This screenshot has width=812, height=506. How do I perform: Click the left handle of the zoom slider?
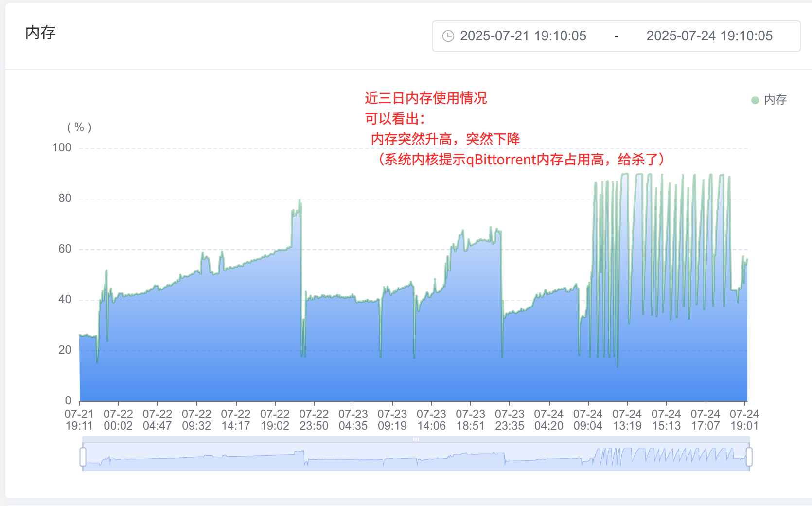[x=83, y=457]
